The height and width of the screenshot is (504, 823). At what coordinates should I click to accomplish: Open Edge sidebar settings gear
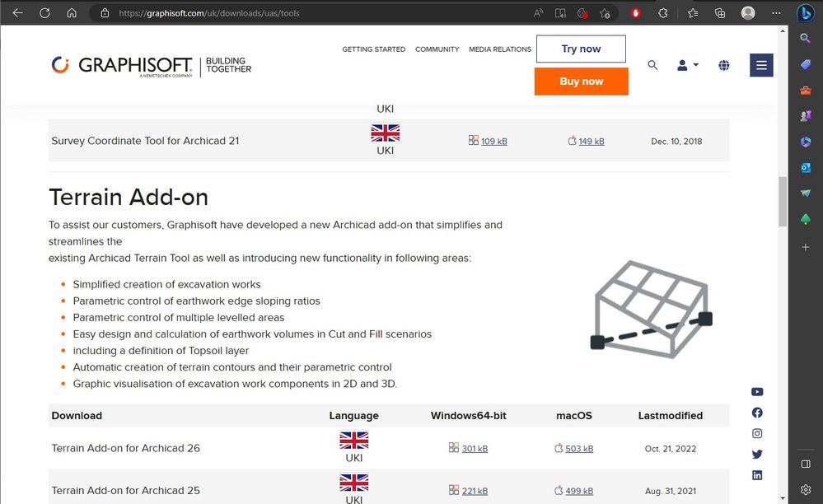pos(805,490)
